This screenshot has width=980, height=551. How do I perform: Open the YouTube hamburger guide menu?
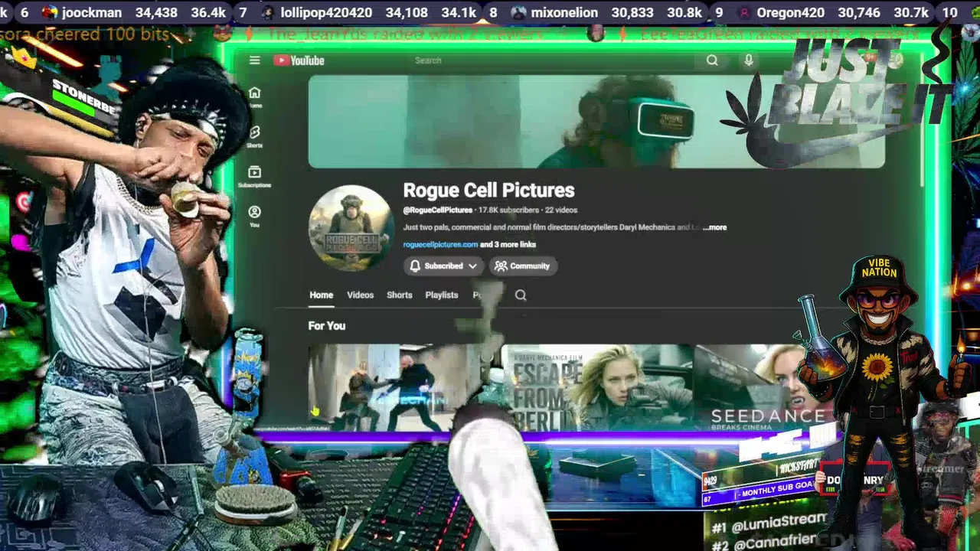254,60
